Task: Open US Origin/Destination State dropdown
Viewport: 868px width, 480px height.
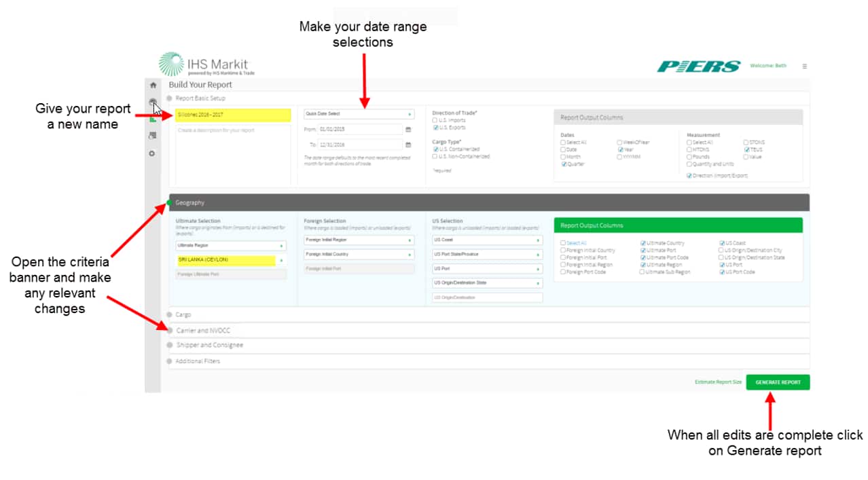Action: click(487, 283)
